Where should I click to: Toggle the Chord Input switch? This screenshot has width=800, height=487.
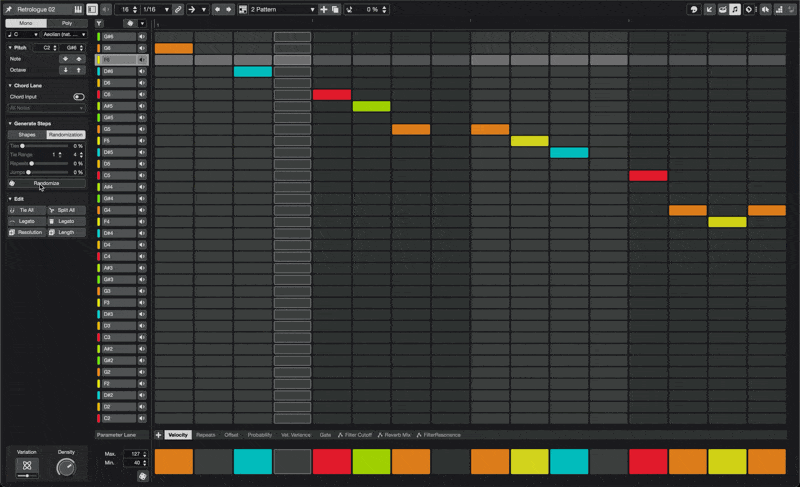pos(79,97)
